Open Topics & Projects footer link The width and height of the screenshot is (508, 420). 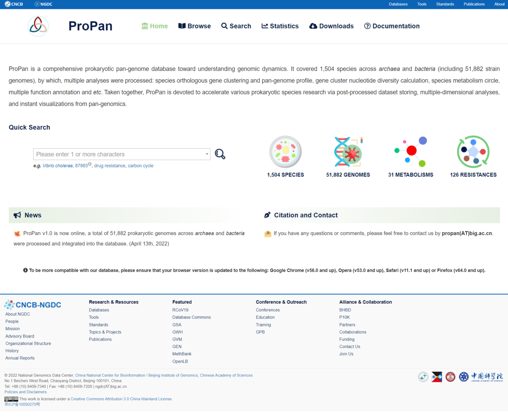point(105,332)
